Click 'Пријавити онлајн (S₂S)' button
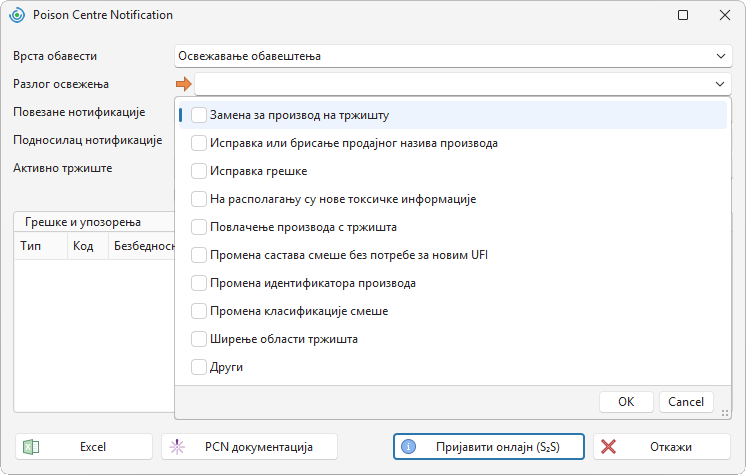Viewport: 746px width, 475px height. coord(489,447)
